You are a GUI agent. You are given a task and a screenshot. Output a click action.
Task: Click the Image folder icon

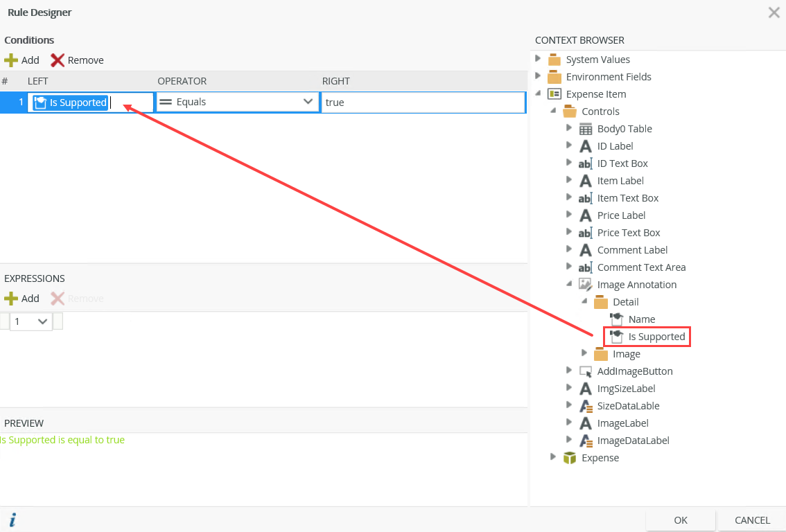pos(600,354)
